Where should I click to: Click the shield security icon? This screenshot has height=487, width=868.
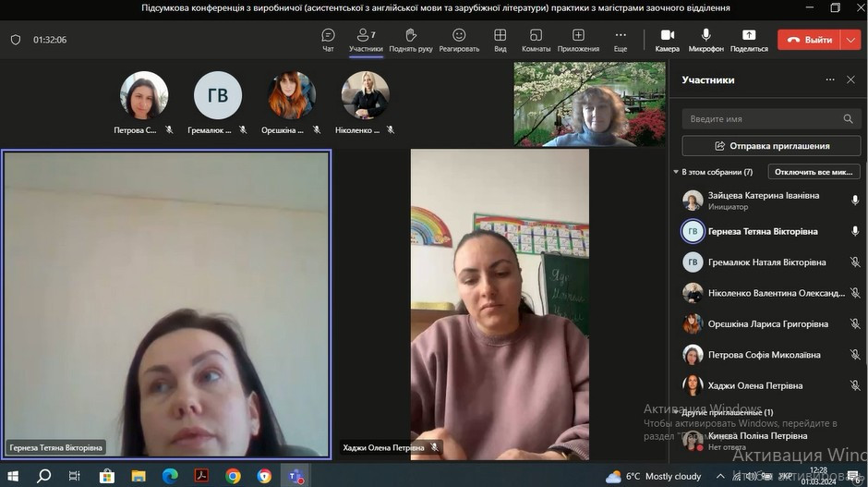click(x=16, y=40)
